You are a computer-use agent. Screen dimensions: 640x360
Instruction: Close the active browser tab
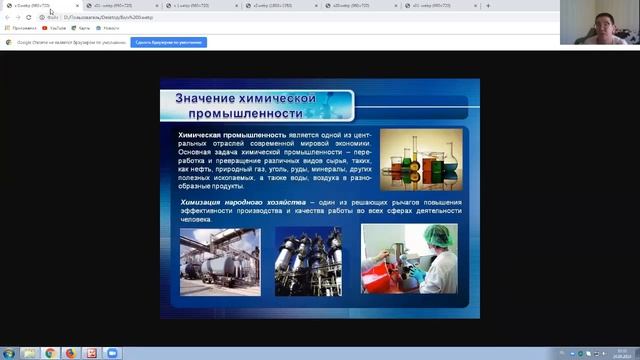coord(77,6)
